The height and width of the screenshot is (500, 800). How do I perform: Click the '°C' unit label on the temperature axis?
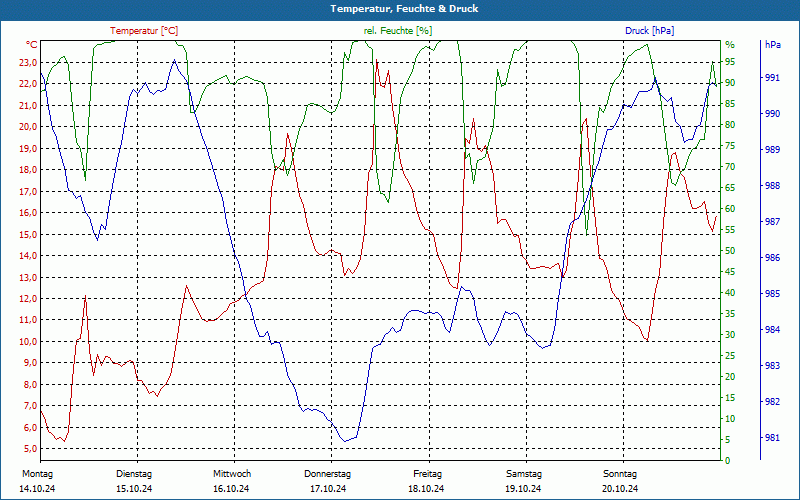click(31, 44)
